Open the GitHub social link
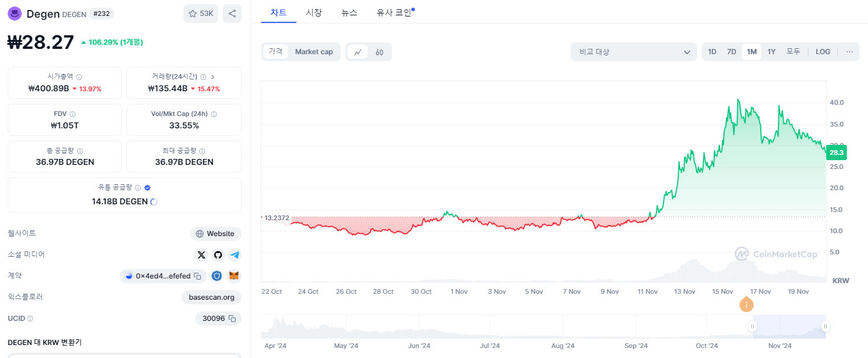Image resolution: width=868 pixels, height=358 pixels. (x=218, y=255)
